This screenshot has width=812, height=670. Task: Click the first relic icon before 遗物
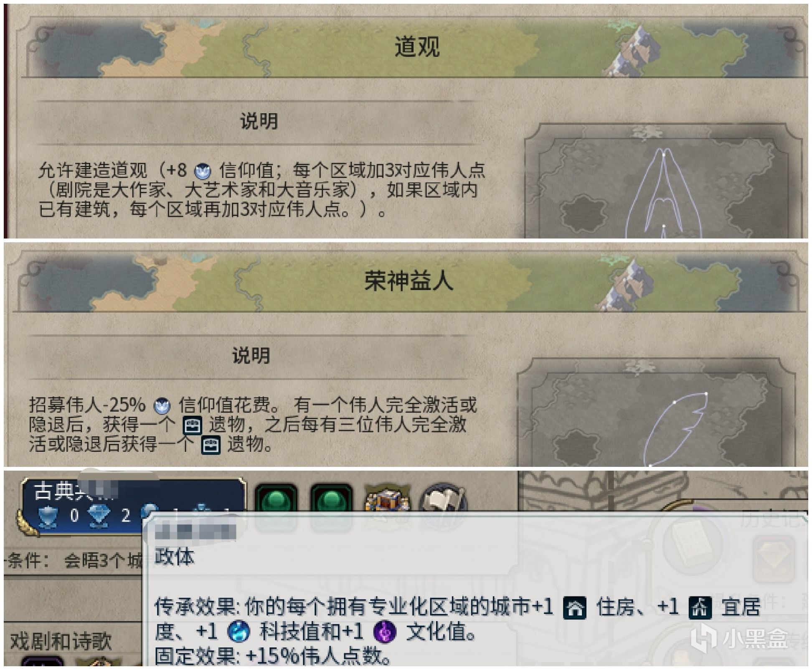point(193,425)
